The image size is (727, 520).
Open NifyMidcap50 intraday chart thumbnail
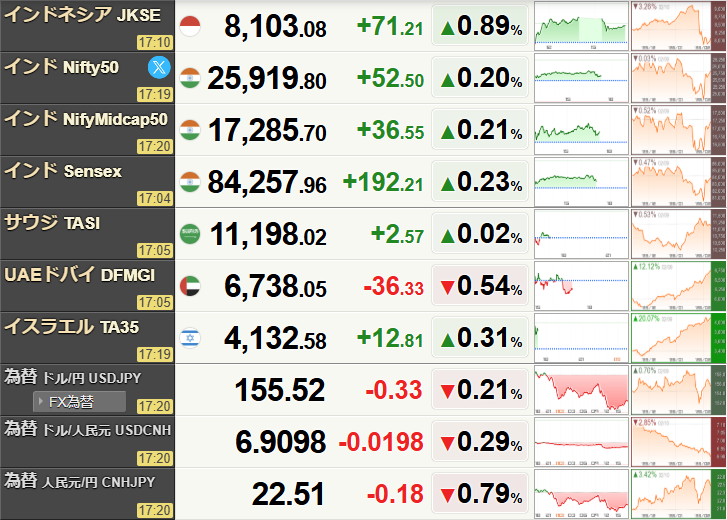(581, 130)
